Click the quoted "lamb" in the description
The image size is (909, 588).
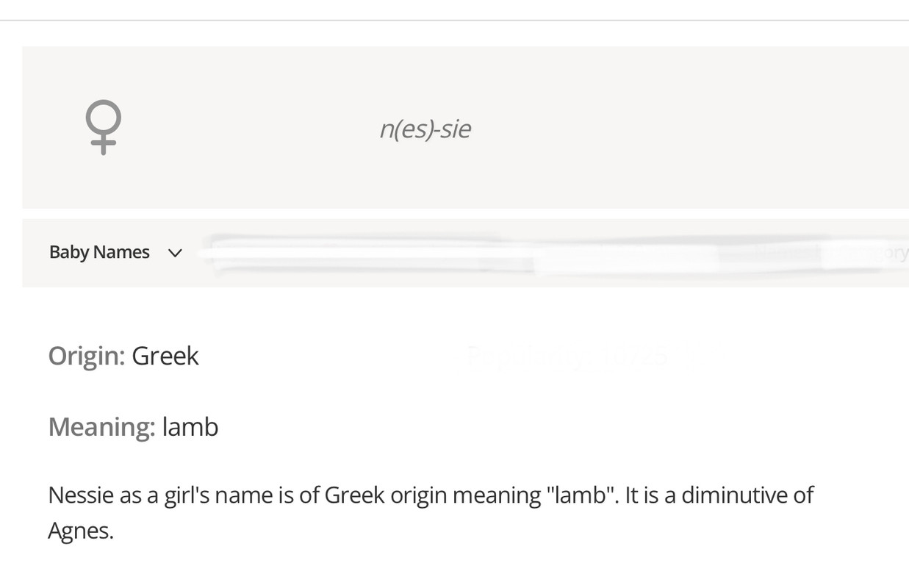(x=581, y=495)
